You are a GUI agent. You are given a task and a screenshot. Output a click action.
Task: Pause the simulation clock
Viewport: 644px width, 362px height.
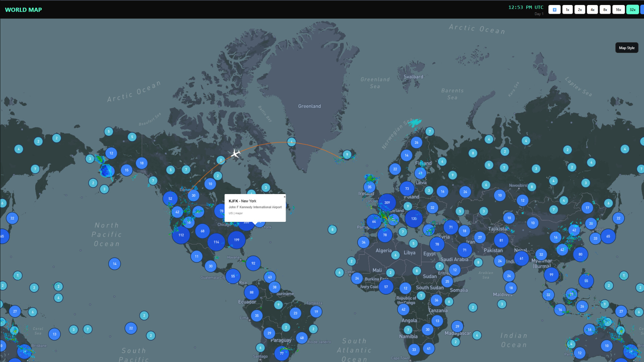pos(554,10)
